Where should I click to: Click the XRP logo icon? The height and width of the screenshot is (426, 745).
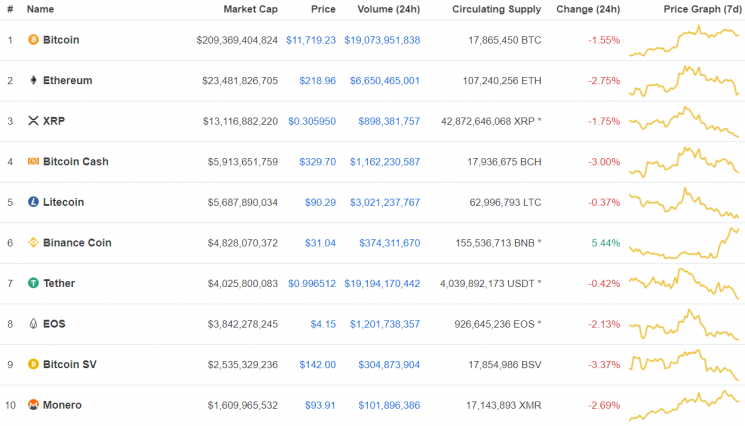[x=33, y=121]
